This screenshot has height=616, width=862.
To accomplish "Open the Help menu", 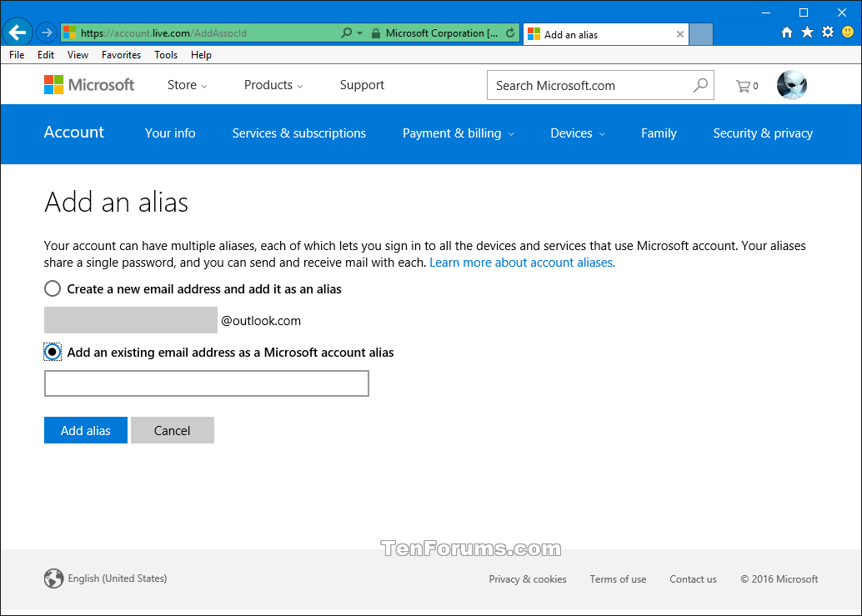I will (201, 55).
